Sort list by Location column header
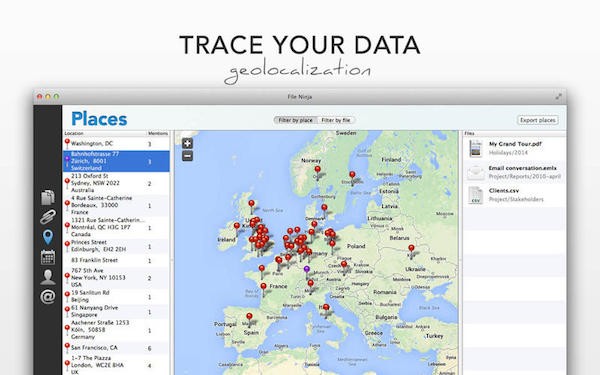This screenshot has height=375, width=600. pos(105,133)
